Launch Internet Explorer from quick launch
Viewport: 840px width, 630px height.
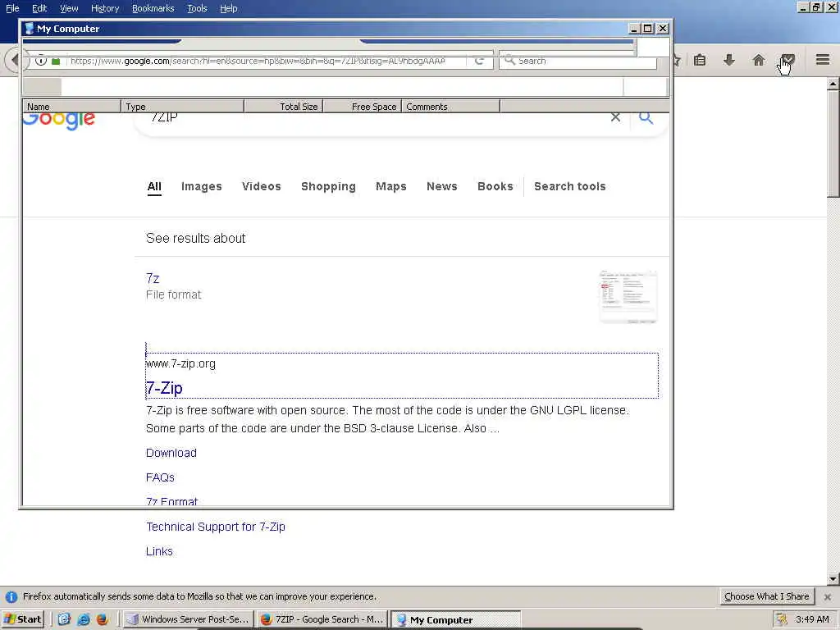[x=84, y=619]
